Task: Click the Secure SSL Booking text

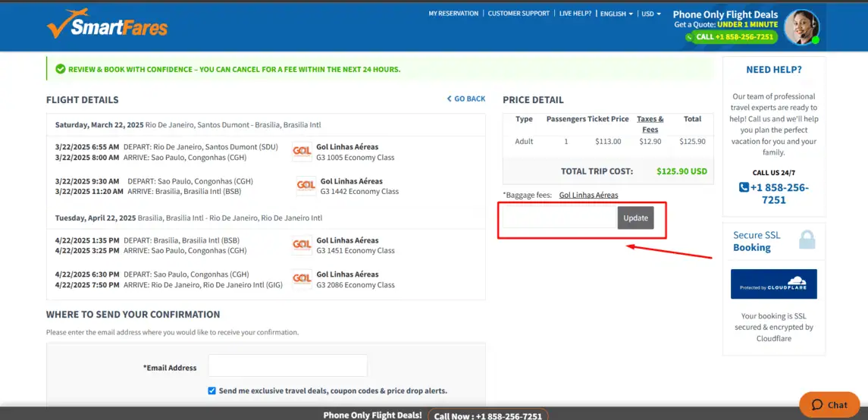Action: point(757,241)
